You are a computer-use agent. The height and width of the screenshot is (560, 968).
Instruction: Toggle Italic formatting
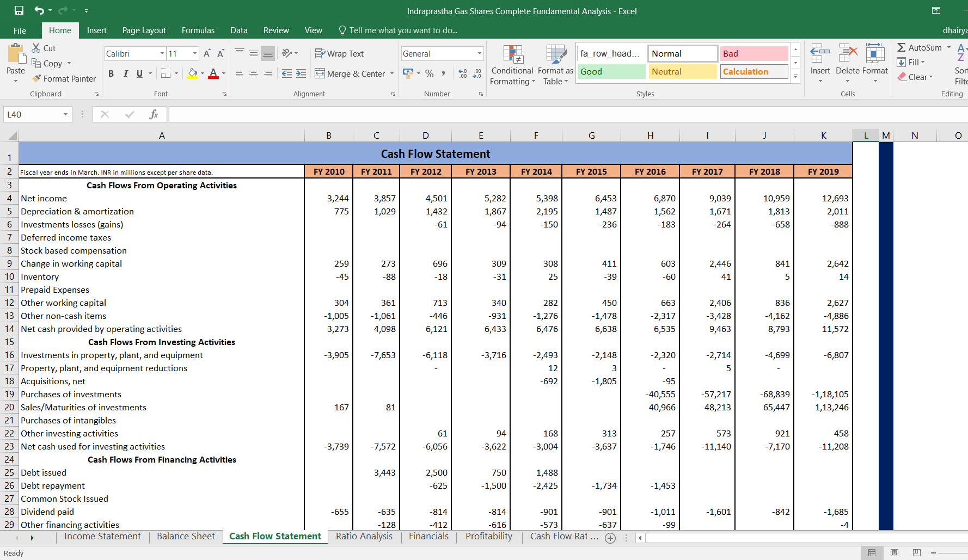(125, 73)
